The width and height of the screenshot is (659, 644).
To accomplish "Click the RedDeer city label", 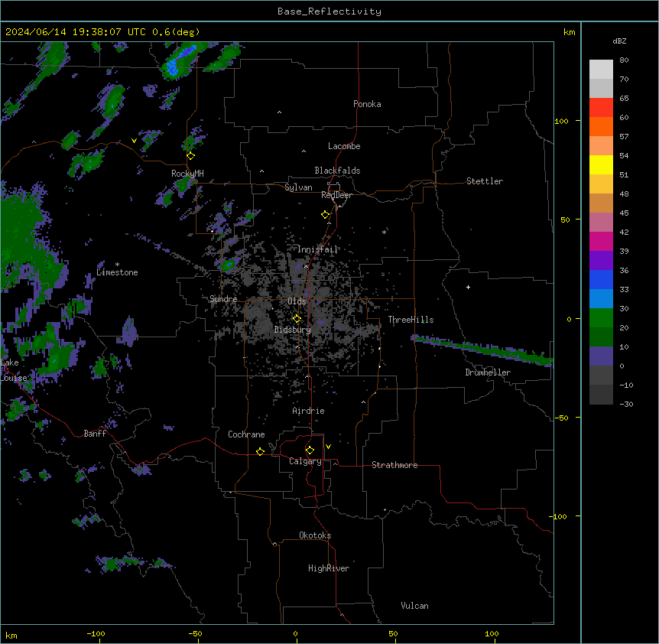I will (x=336, y=195).
